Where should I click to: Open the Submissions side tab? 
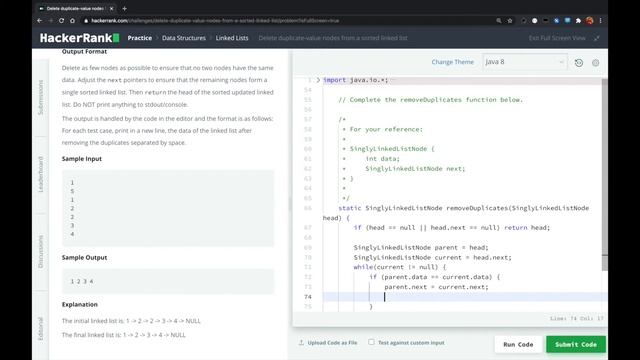point(40,97)
